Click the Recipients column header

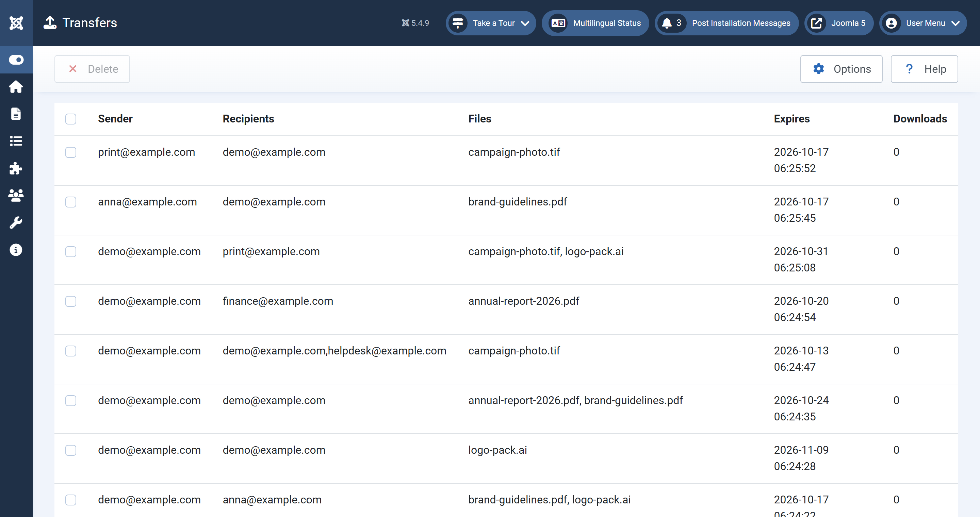pos(248,119)
